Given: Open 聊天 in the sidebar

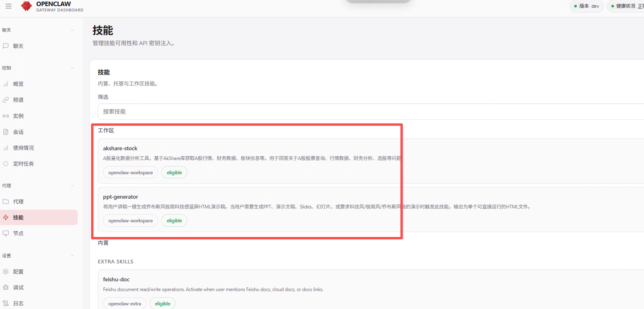Looking at the screenshot, I should pos(39,46).
